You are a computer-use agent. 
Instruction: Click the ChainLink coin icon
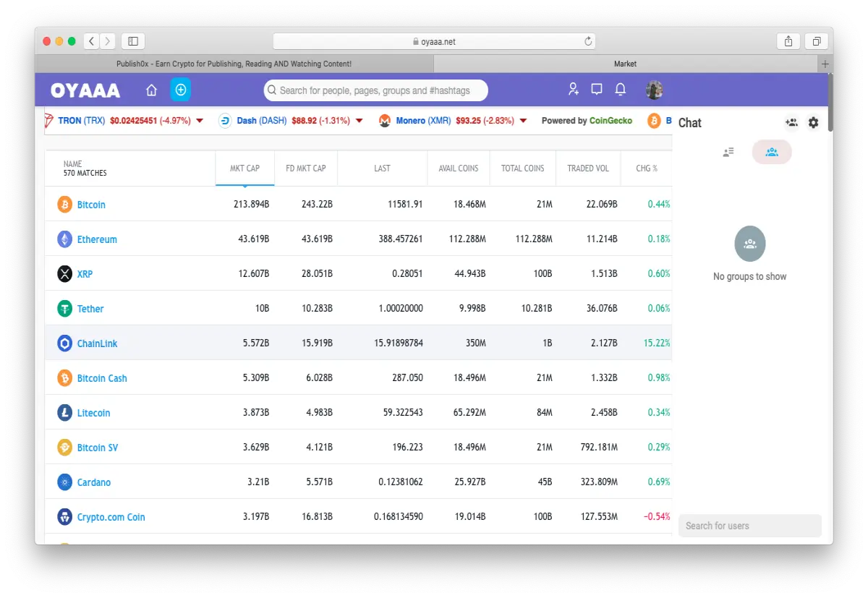[x=65, y=343]
